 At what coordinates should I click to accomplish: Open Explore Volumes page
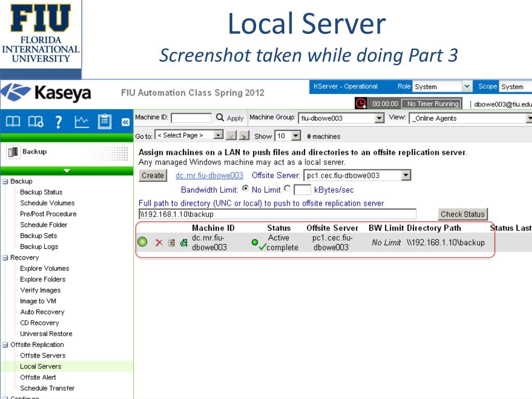(45, 269)
